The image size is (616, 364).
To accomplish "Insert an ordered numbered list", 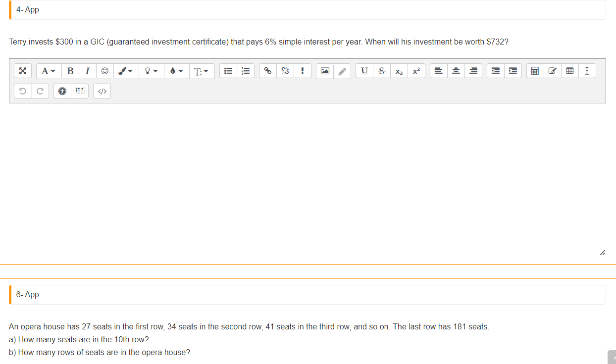I will coord(246,71).
